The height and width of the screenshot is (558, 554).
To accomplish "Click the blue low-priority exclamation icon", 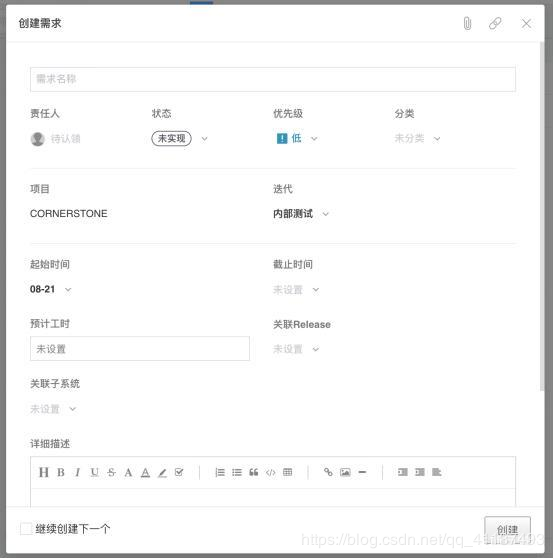I will (282, 138).
